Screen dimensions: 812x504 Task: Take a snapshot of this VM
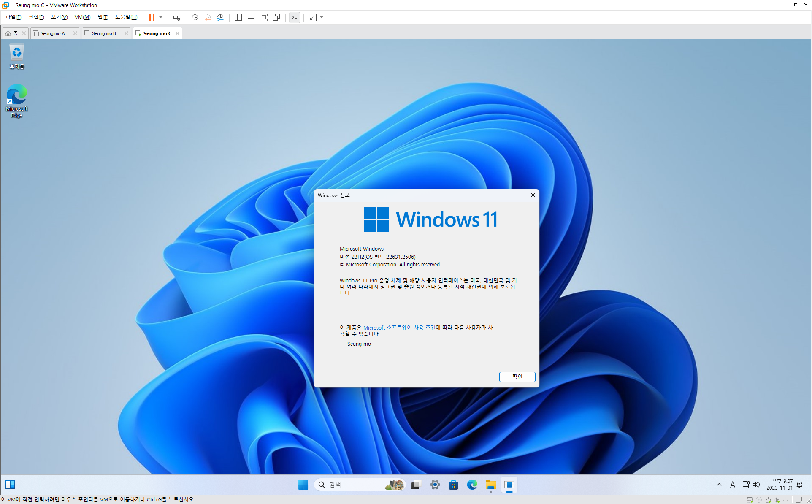tap(195, 17)
